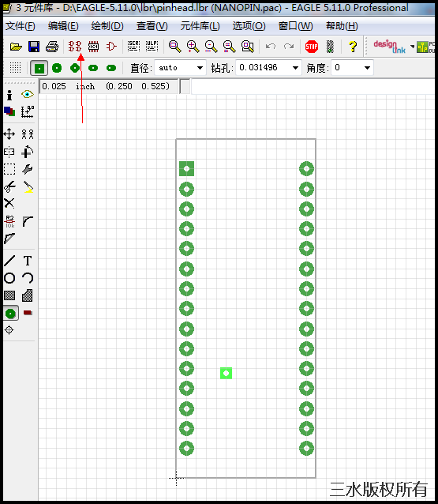
Task: Zoom out with the minus magnifier
Action: (211, 47)
